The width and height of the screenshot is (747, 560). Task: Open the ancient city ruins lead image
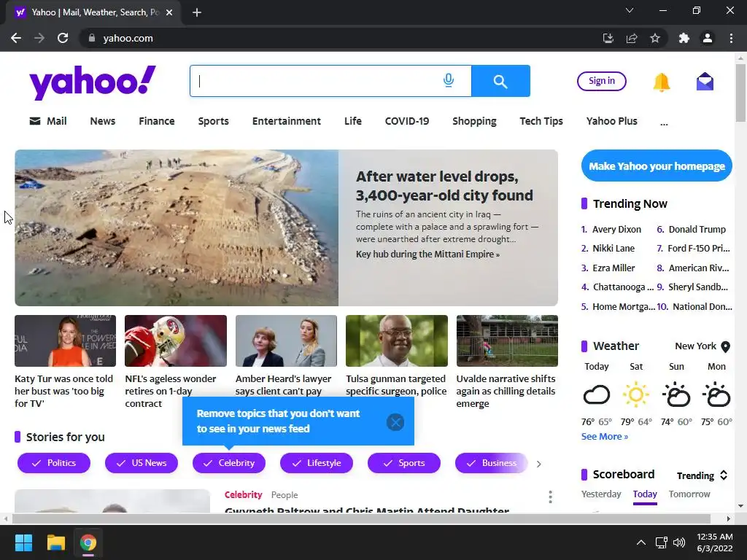click(177, 227)
